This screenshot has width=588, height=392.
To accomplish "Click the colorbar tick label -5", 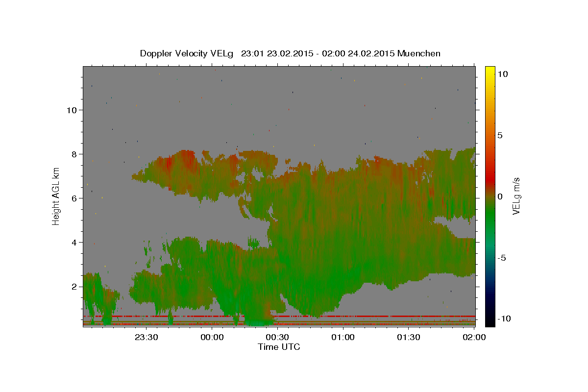I will (x=502, y=258).
